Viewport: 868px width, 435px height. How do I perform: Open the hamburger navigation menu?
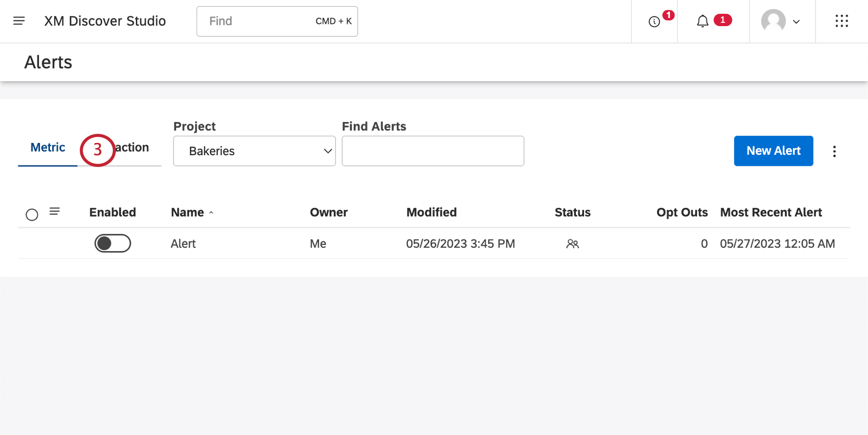(x=19, y=21)
